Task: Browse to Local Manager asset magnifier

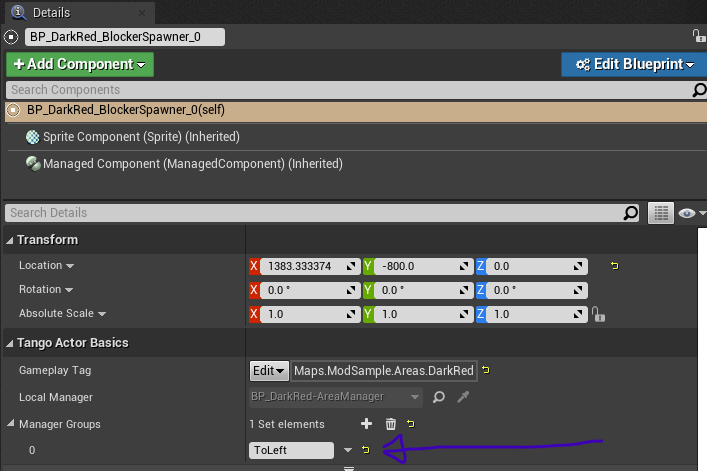Action: click(x=439, y=397)
